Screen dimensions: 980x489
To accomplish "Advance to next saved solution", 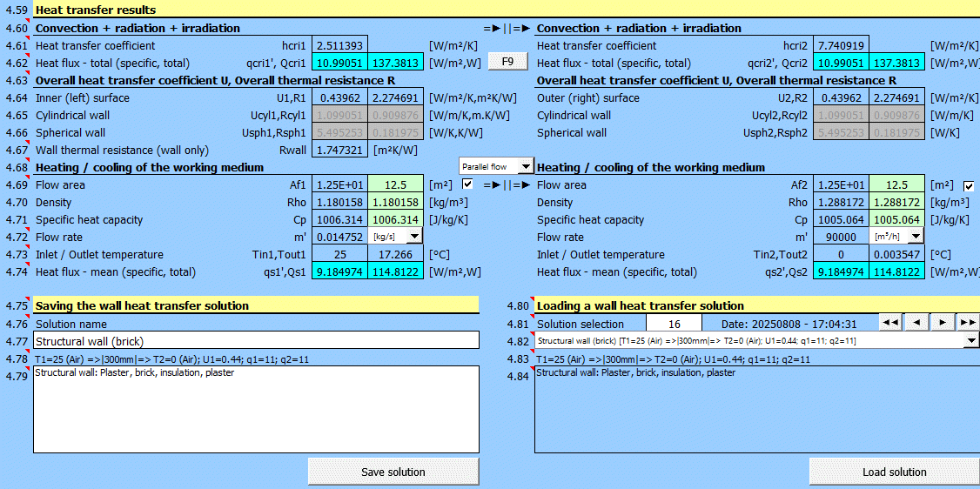I will point(942,323).
